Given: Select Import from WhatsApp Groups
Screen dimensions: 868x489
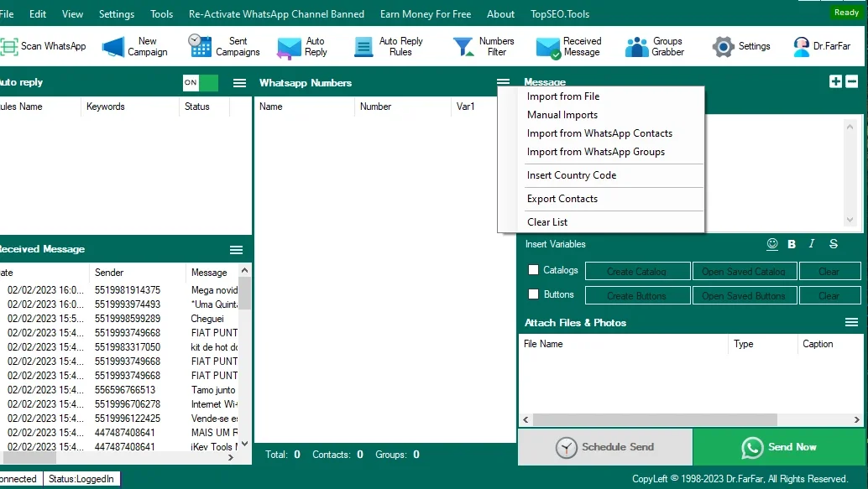Looking at the screenshot, I should click(x=596, y=152).
